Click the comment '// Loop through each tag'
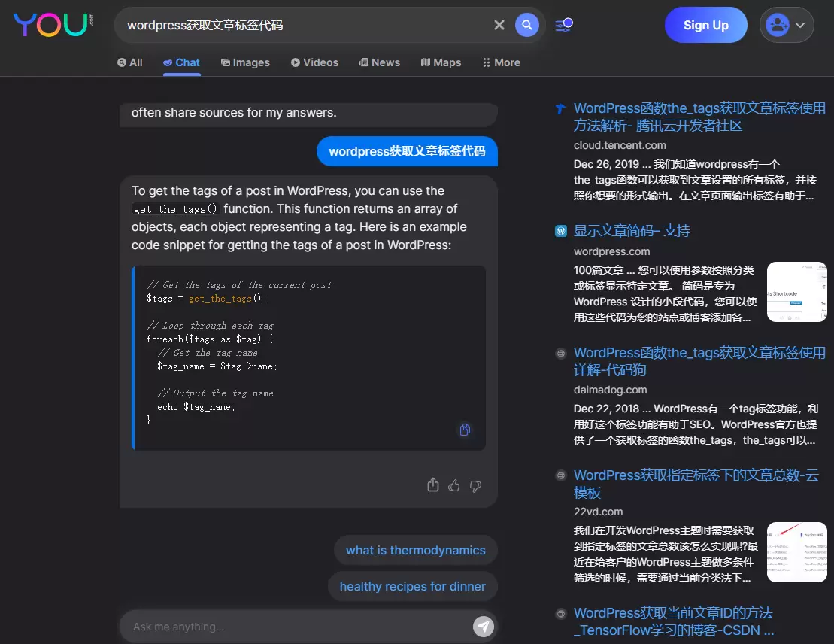The image size is (834, 644). pyautogui.click(x=210, y=326)
